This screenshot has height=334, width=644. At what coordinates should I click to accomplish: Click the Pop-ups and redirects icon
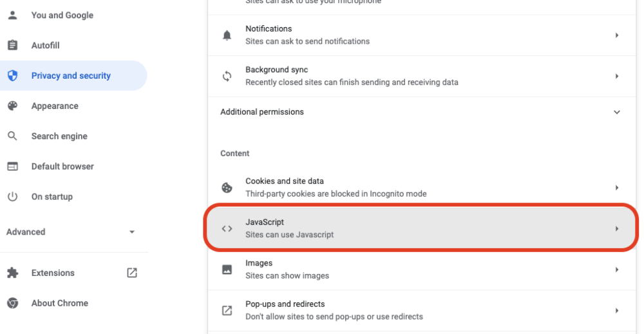pos(227,311)
